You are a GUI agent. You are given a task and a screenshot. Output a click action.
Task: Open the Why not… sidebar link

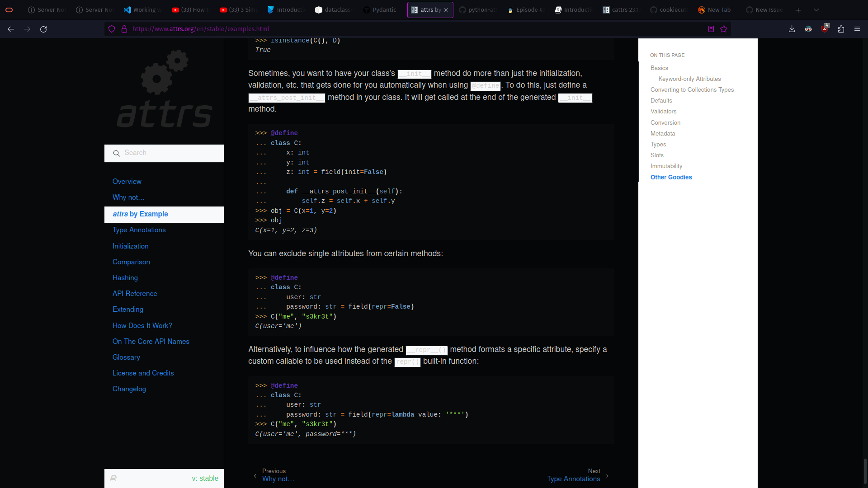(128, 197)
